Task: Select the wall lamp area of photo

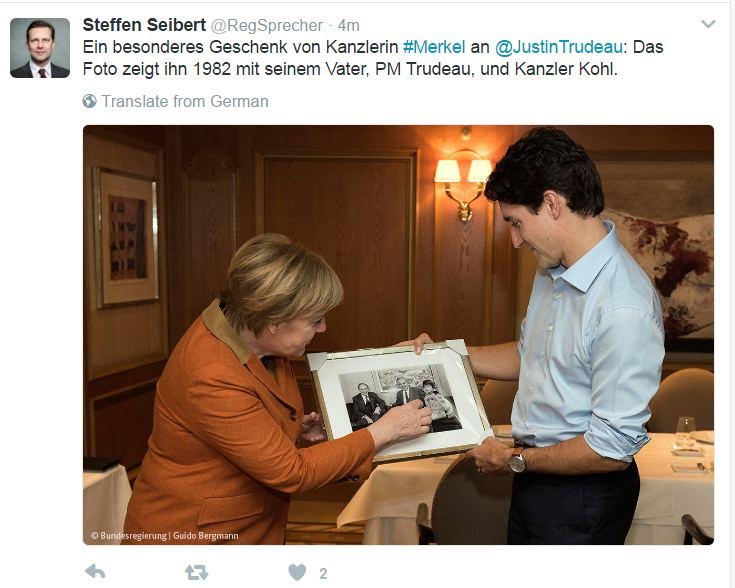Action: coord(463,185)
